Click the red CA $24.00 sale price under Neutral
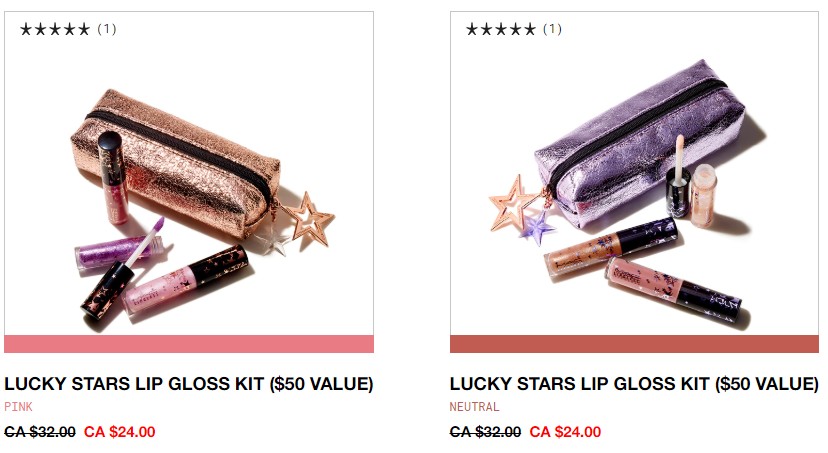The width and height of the screenshot is (828, 453). tap(565, 432)
